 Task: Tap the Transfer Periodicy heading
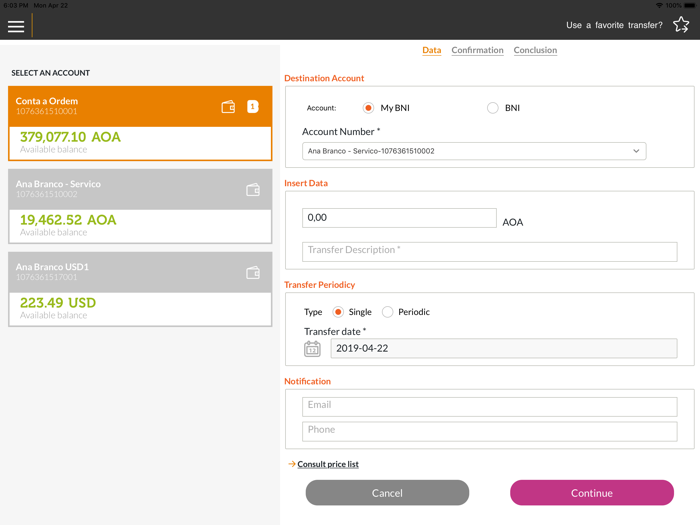pyautogui.click(x=320, y=285)
